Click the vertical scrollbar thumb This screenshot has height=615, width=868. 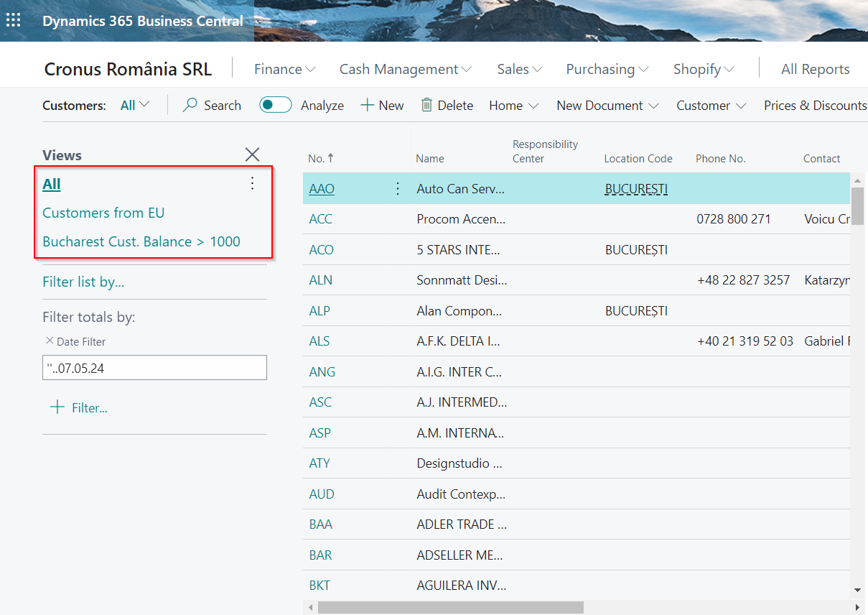click(857, 206)
